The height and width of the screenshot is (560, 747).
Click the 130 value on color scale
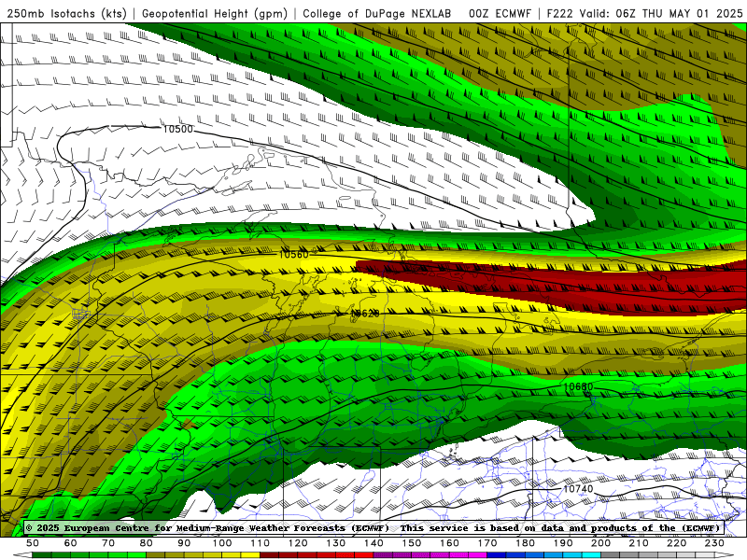[336, 543]
